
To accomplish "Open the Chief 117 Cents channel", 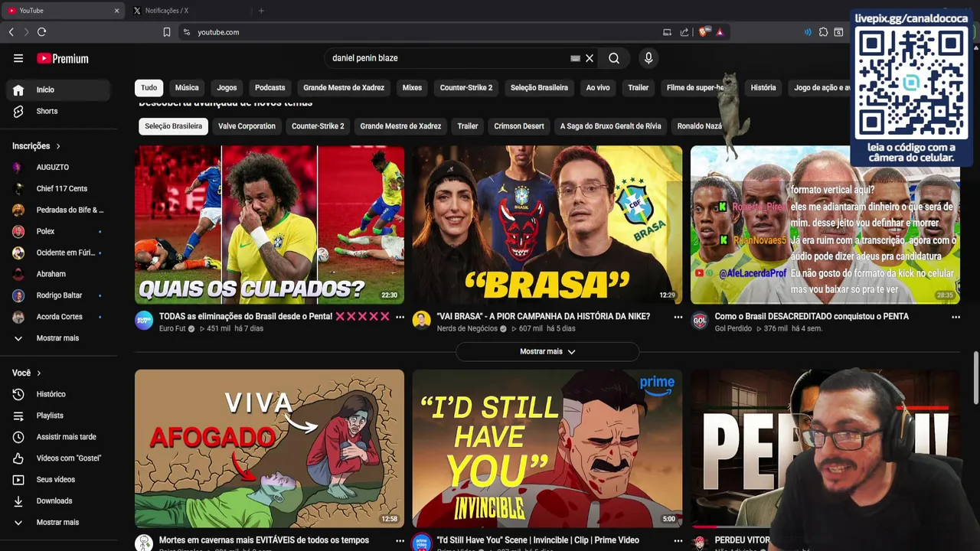I will pos(58,188).
